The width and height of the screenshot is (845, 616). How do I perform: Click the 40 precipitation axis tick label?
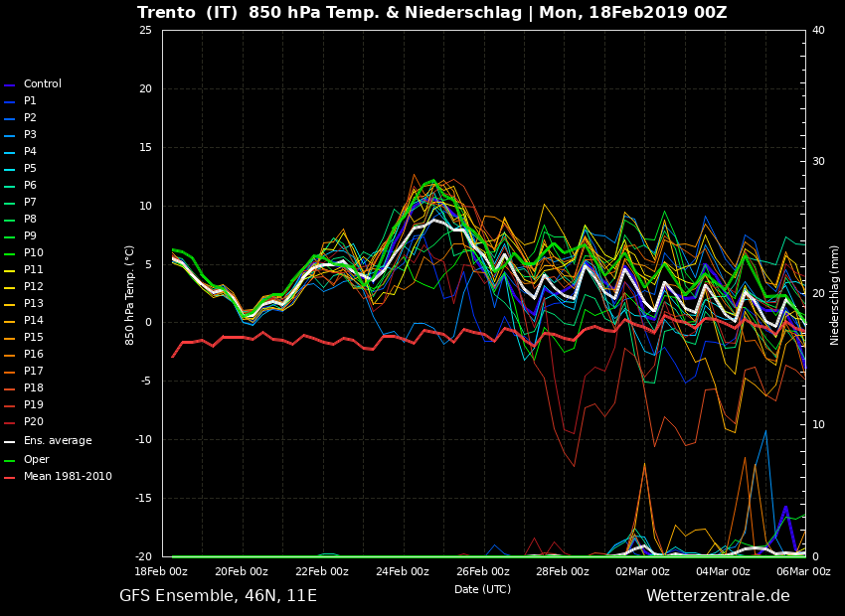pos(818,30)
